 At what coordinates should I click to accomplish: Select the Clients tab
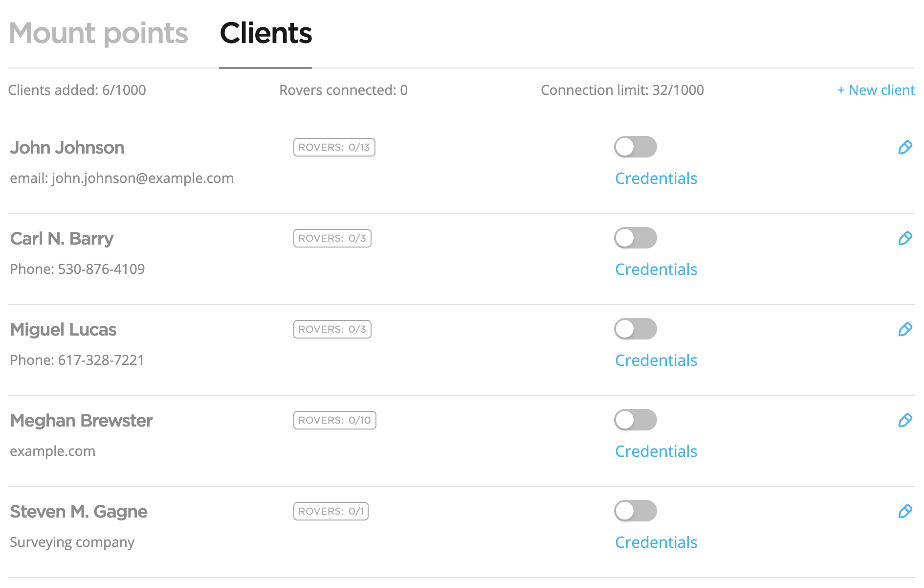pyautogui.click(x=265, y=33)
